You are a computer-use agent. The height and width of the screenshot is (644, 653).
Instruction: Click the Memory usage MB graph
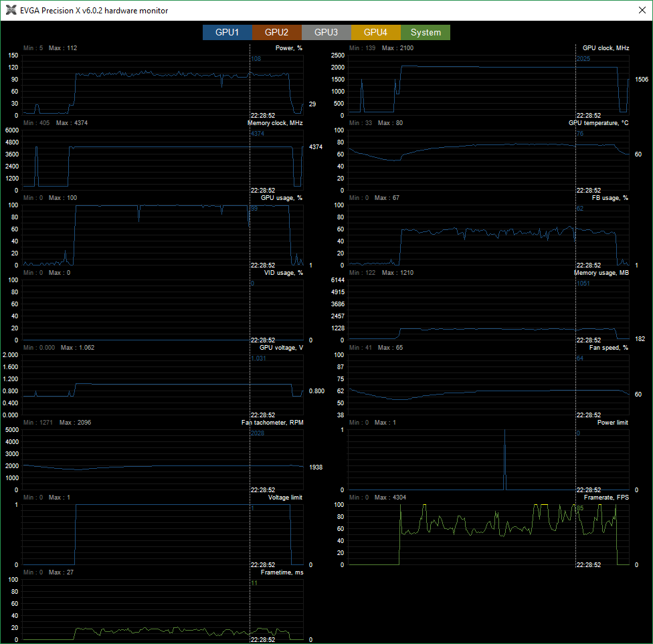click(488, 310)
